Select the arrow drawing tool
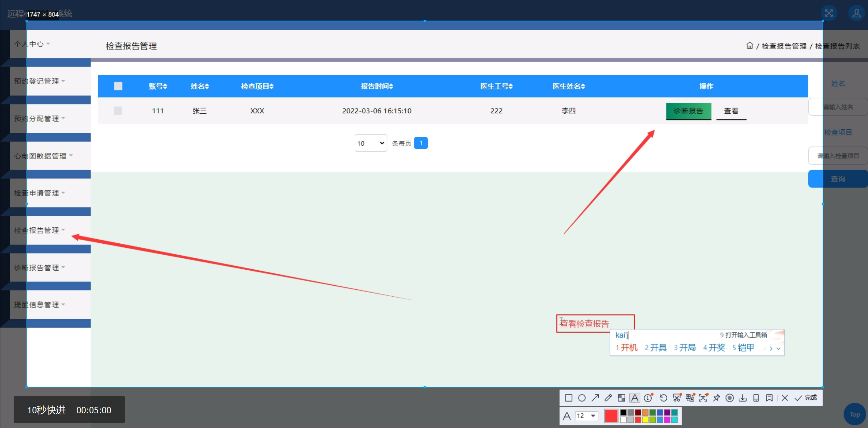This screenshot has width=868, height=428. pos(595,398)
